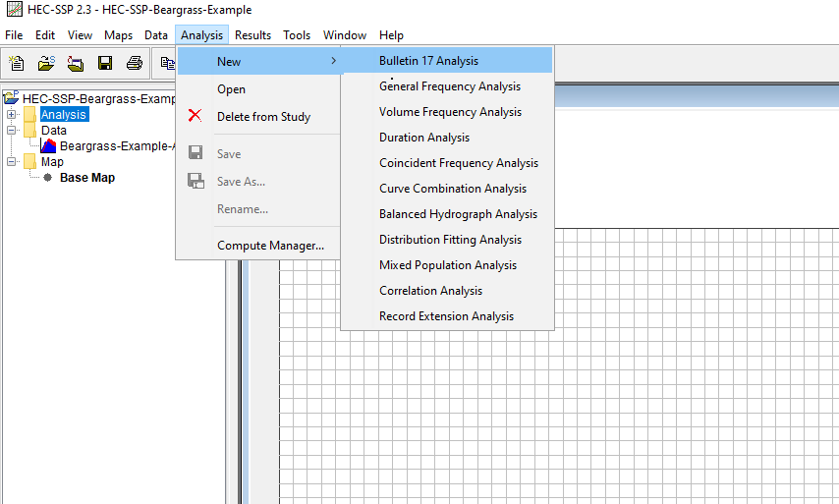Image resolution: width=839 pixels, height=504 pixels.
Task: Select the HEC-SSP-Beargrass-Example project node
Action: coord(98,98)
